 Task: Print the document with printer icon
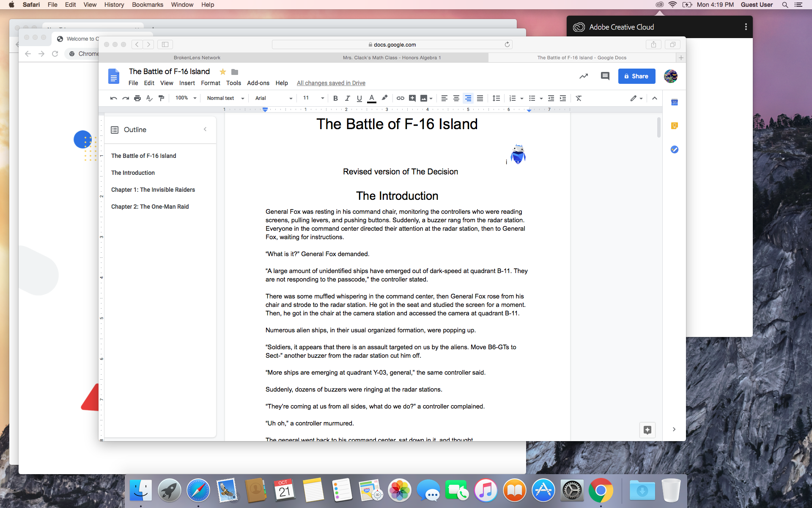[137, 98]
